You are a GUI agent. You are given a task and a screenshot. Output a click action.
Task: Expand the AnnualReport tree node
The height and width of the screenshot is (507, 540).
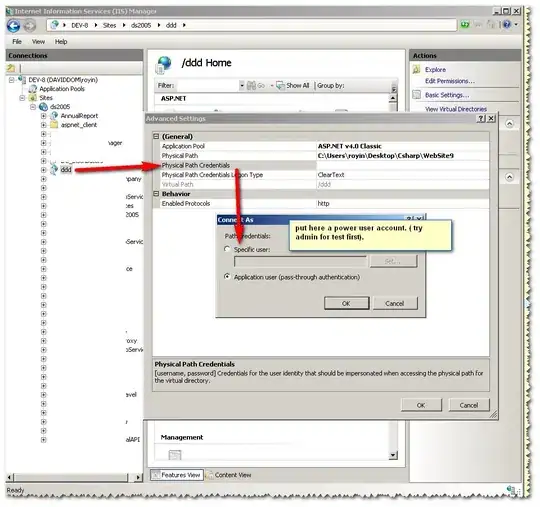(x=43, y=116)
